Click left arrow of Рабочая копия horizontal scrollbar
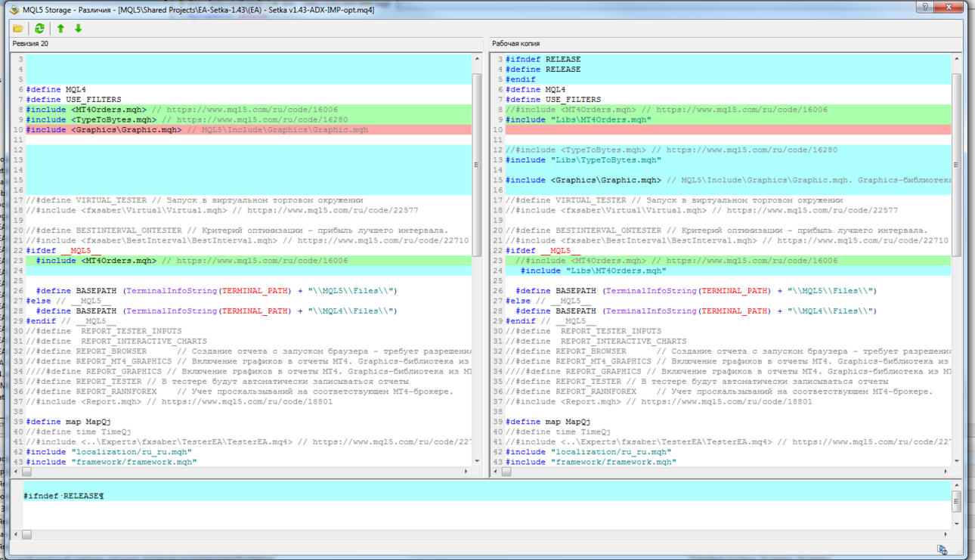This screenshot has height=560, width=975. 496,472
